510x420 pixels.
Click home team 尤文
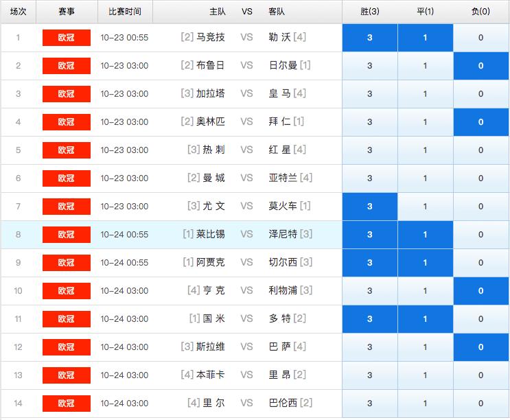(213, 206)
